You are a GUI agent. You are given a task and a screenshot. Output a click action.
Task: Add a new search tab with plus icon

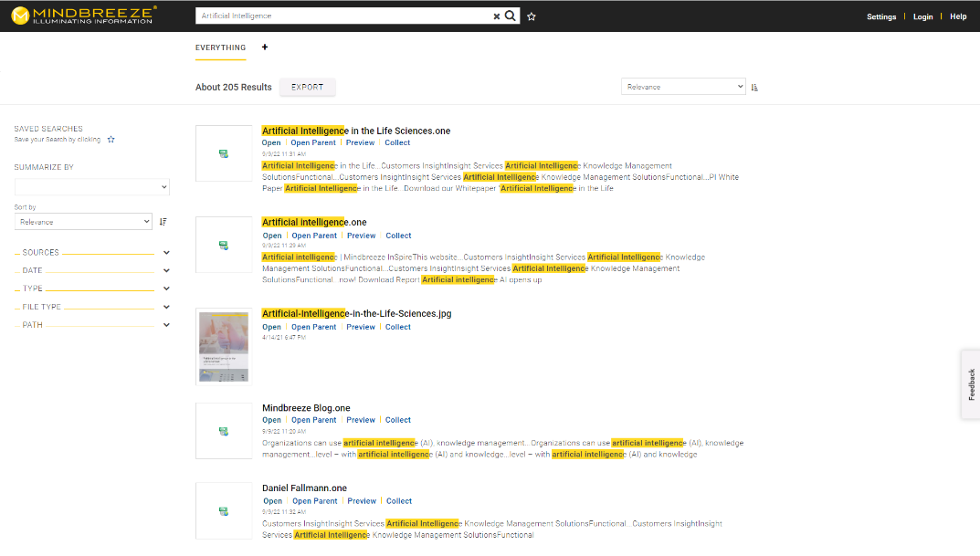pyautogui.click(x=264, y=47)
